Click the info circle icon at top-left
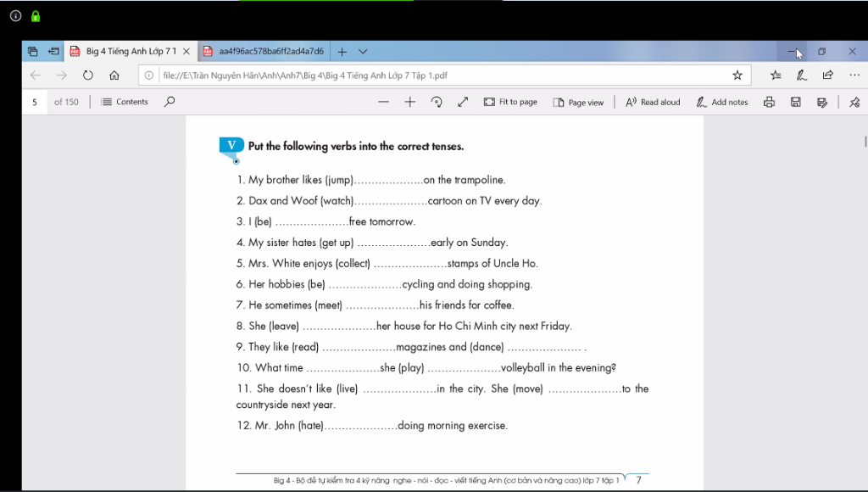Viewport: 868px width, 492px height. coord(15,16)
